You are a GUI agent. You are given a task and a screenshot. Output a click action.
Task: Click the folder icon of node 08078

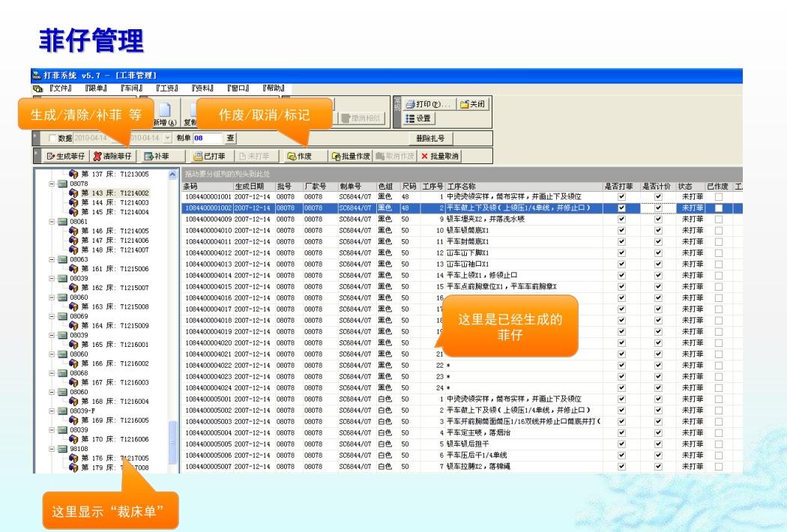pyautogui.click(x=63, y=184)
